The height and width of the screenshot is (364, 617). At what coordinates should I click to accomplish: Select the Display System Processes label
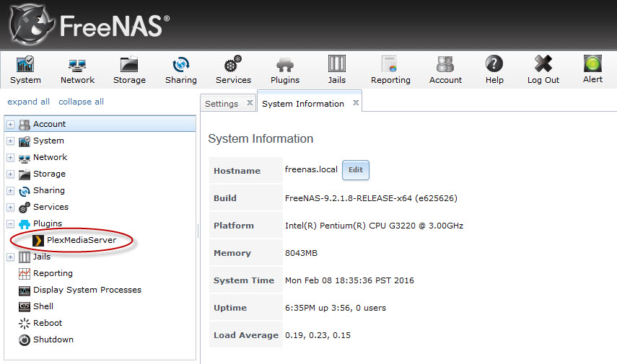(x=87, y=290)
